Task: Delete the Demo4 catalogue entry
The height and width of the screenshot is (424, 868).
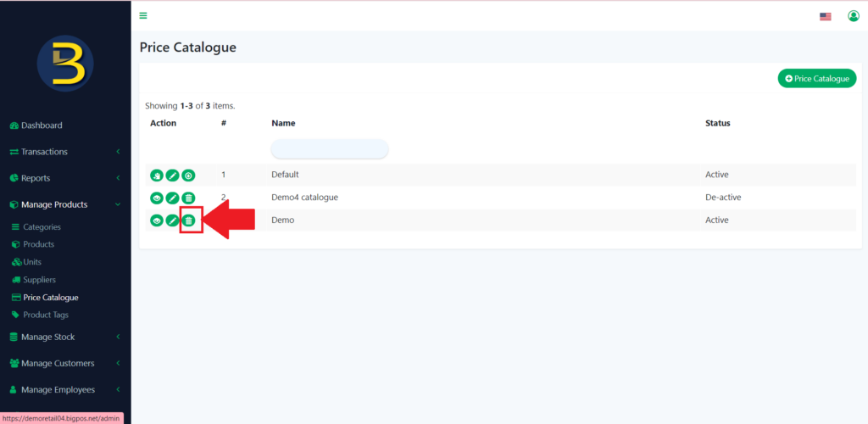Action: 189,198
